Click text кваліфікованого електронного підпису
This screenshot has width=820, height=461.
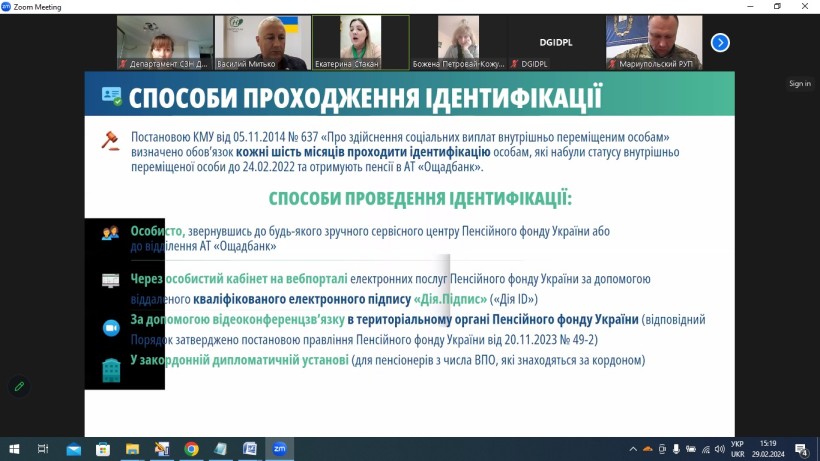(x=302, y=299)
